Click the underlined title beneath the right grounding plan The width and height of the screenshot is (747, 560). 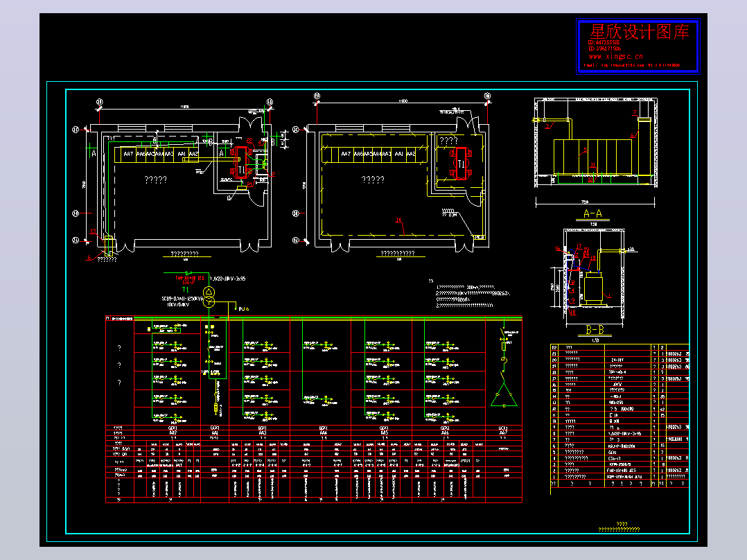[x=398, y=254]
